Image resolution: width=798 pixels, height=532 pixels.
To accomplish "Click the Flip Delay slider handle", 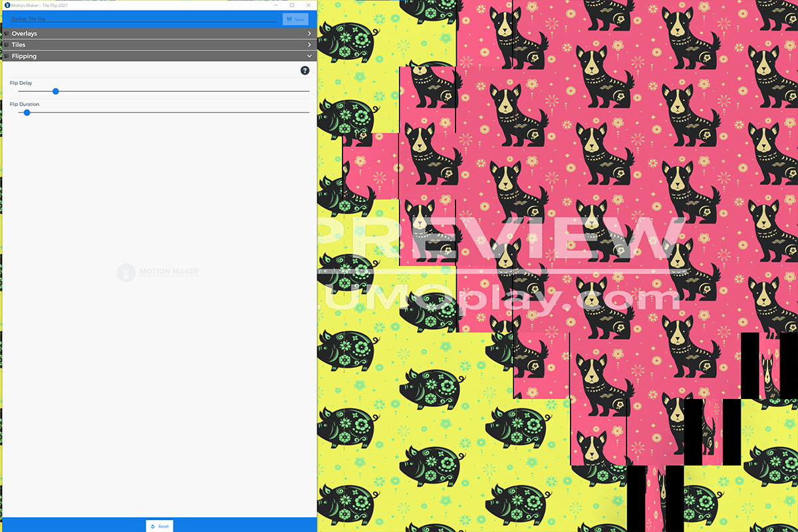I will pyautogui.click(x=56, y=91).
